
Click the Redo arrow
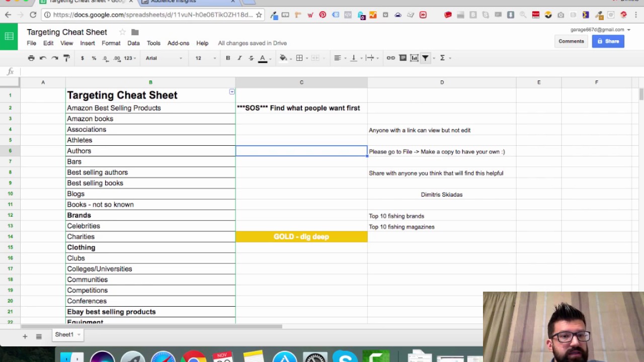click(54, 58)
